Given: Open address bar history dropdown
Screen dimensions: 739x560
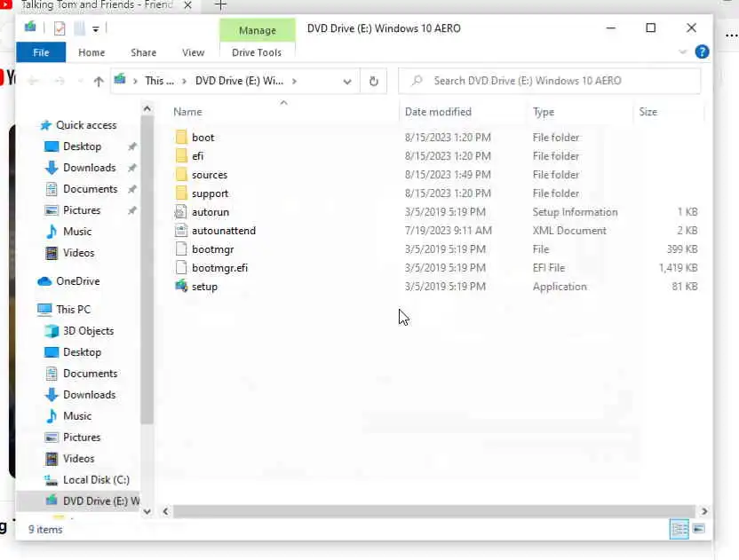Looking at the screenshot, I should coord(347,82).
